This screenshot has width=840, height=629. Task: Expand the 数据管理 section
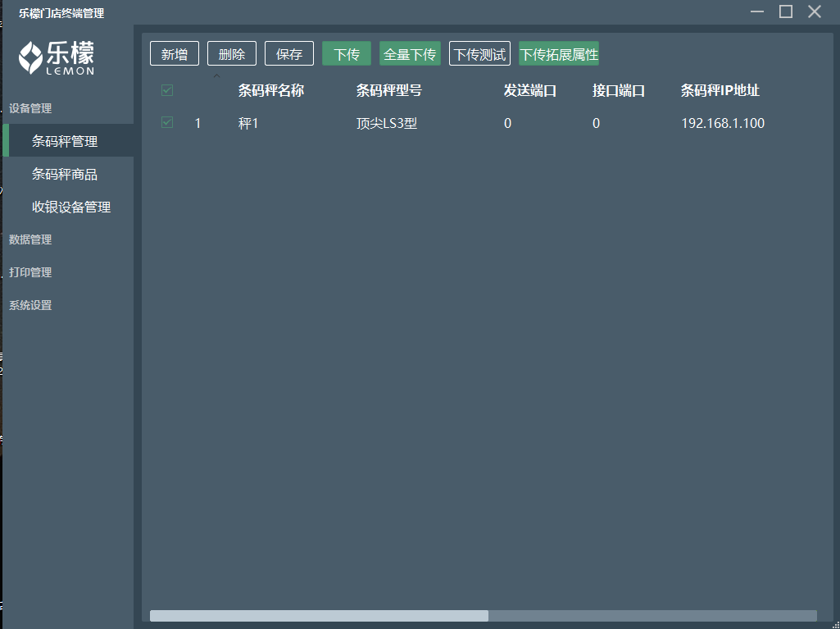pos(30,239)
